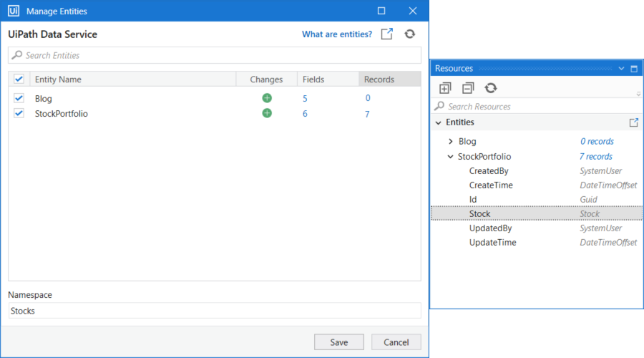Collapse all in Resources panel toolbar
This screenshot has height=358, width=644.
(x=468, y=88)
